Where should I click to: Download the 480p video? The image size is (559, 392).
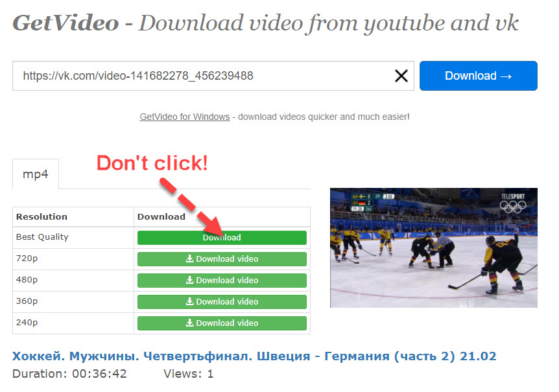222,280
